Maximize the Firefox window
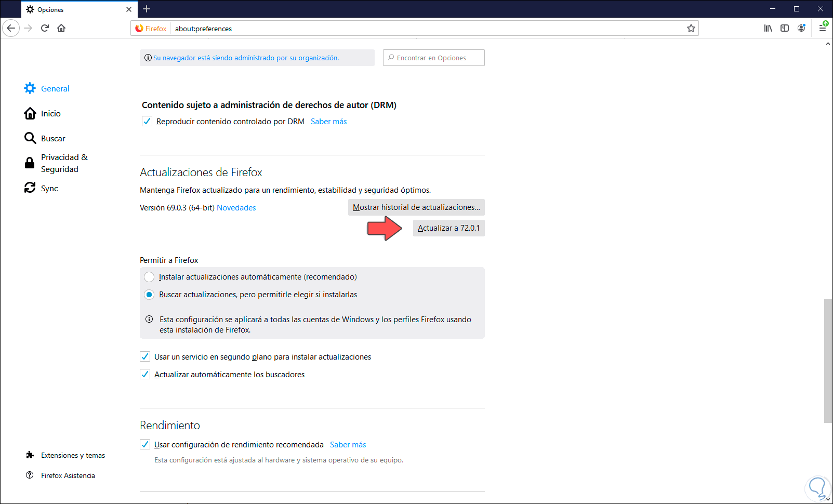 click(x=797, y=9)
